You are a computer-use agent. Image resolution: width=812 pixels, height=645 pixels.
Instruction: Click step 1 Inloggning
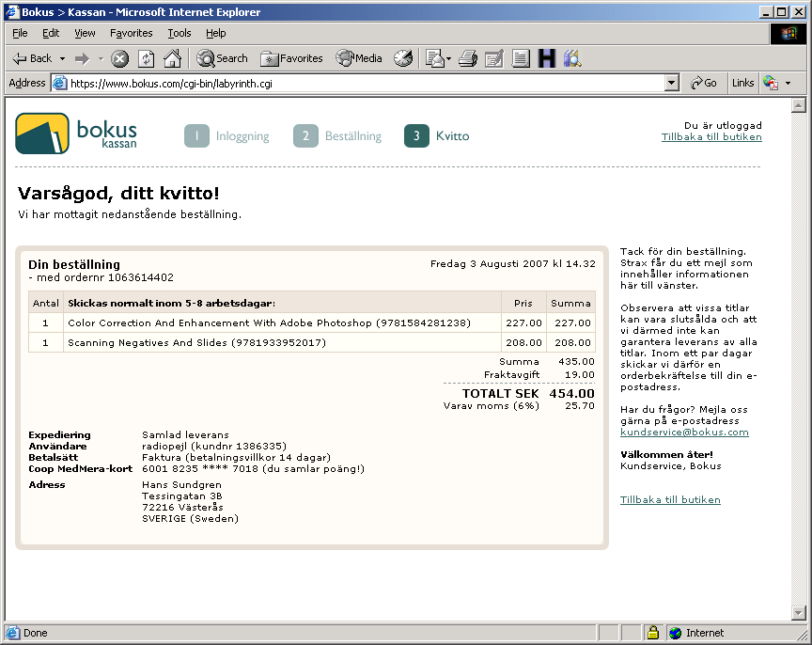coord(226,136)
